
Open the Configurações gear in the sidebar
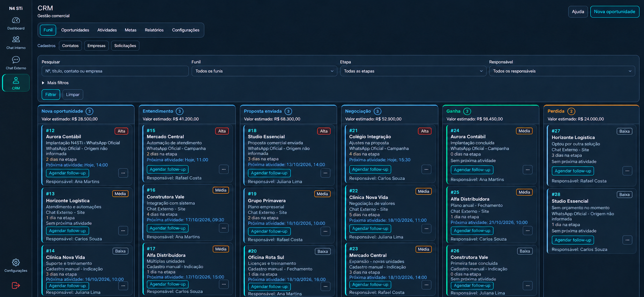click(16, 265)
